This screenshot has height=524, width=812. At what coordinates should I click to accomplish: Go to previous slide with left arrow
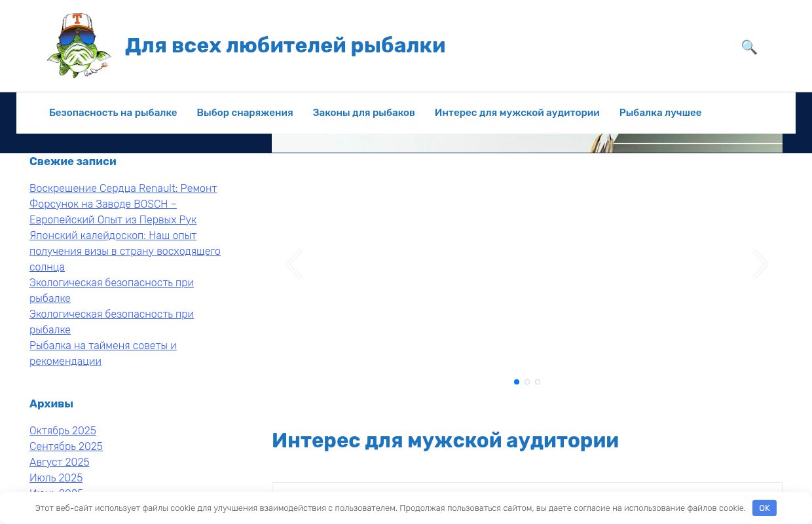(x=294, y=264)
